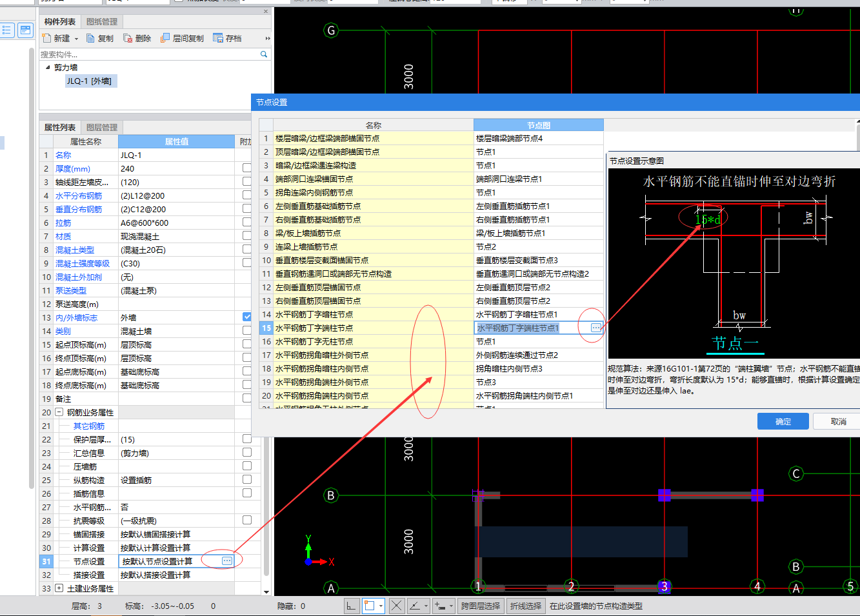This screenshot has height=616, width=860.
Task: Switch to the 构件列表 tab
Action: (x=60, y=21)
